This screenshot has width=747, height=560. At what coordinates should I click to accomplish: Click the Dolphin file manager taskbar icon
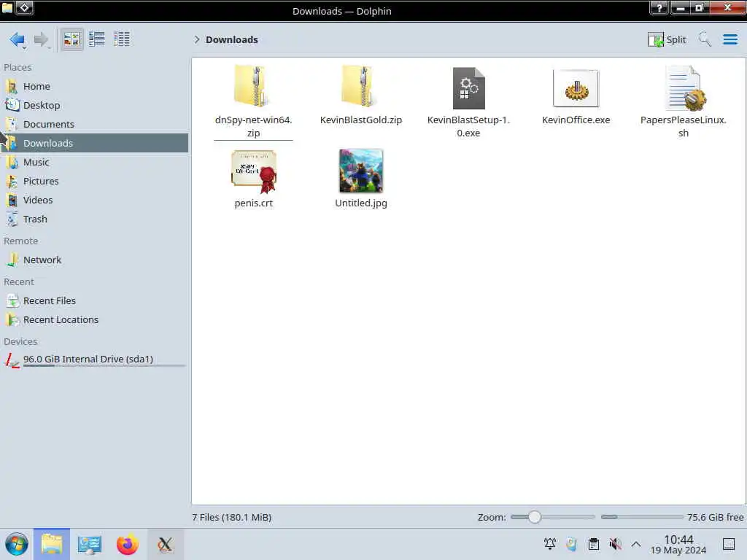(52, 544)
